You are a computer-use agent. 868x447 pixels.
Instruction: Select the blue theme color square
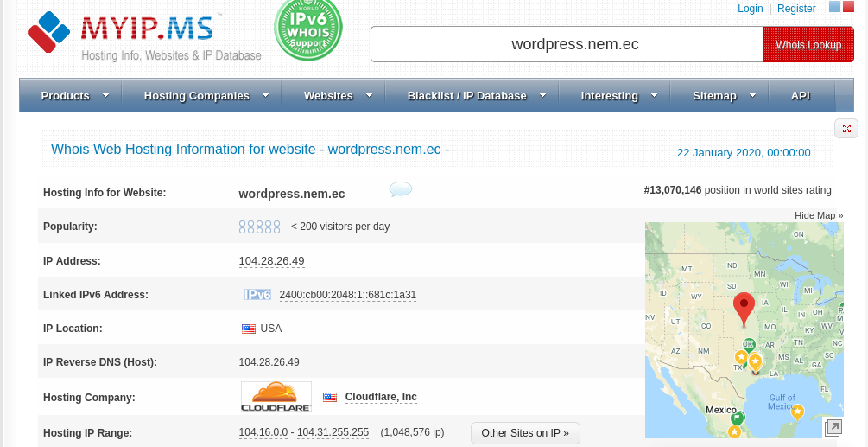835,7
